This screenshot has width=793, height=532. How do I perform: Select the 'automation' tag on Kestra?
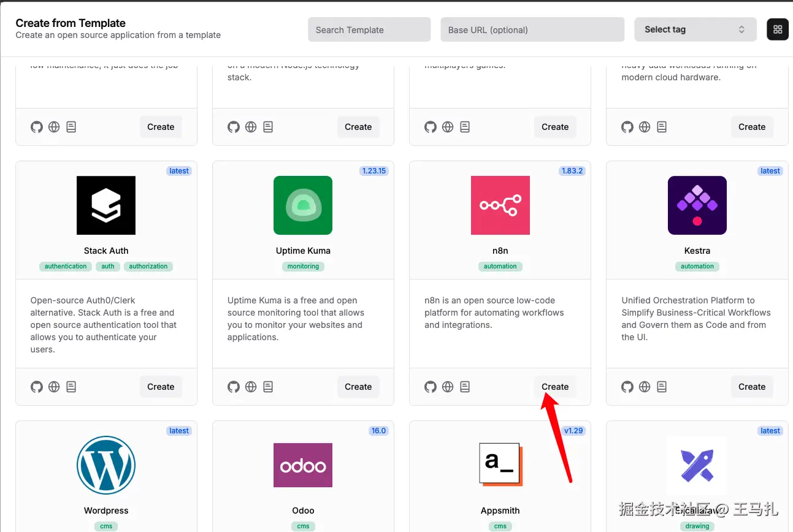[697, 267]
